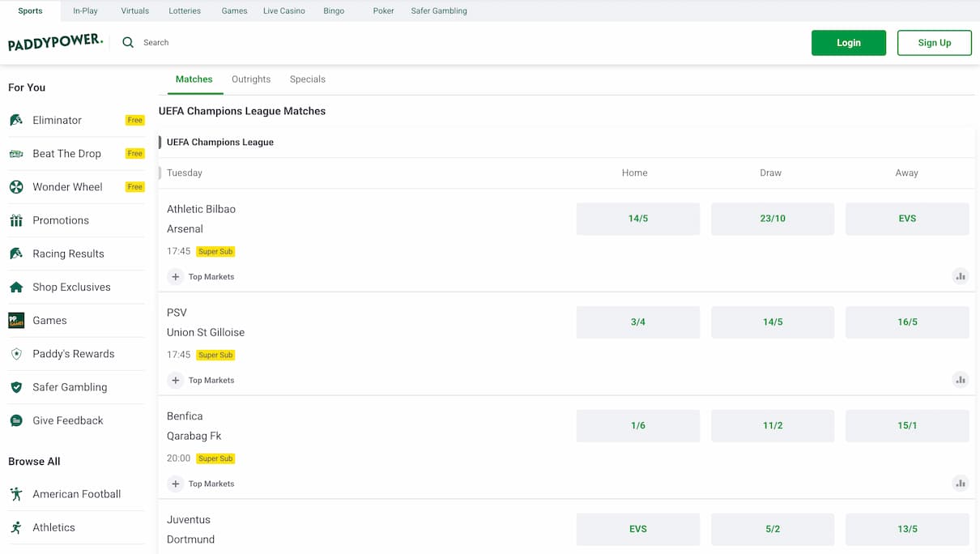Click Super Sub badge on Bilbao match
Screen dimensions: 980x554
[x=215, y=252]
